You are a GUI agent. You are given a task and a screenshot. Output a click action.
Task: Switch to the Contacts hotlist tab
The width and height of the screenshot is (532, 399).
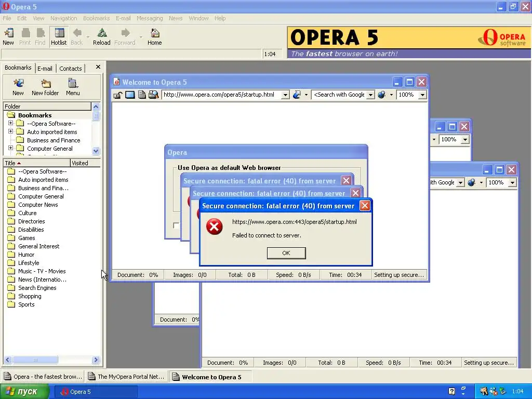(x=71, y=69)
